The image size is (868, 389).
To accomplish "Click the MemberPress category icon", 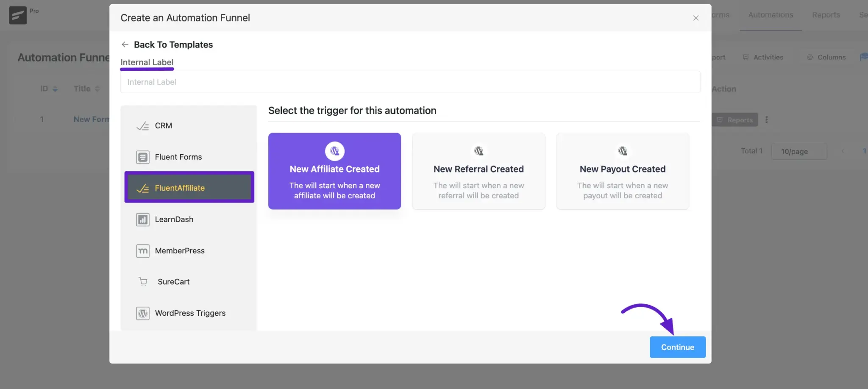I will 143,251.
